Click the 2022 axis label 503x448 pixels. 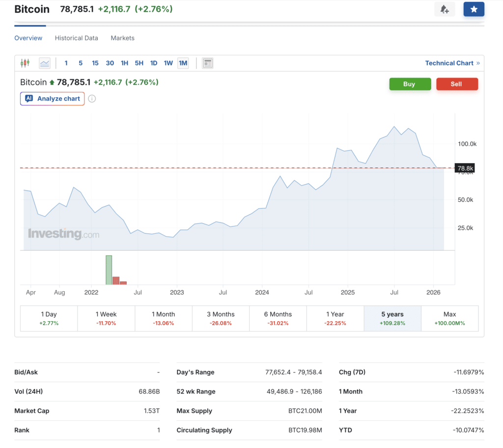pyautogui.click(x=91, y=292)
